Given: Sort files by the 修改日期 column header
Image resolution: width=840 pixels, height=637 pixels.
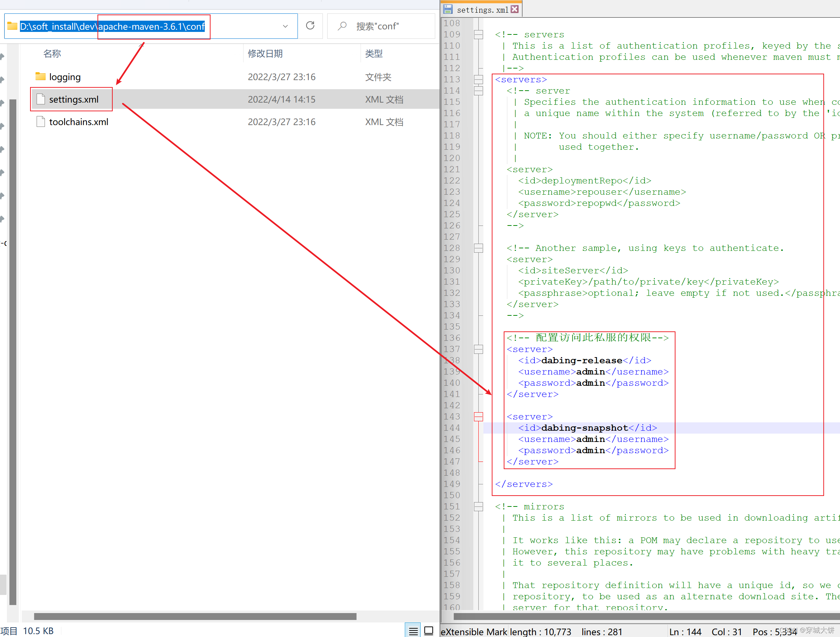Looking at the screenshot, I should [x=265, y=54].
